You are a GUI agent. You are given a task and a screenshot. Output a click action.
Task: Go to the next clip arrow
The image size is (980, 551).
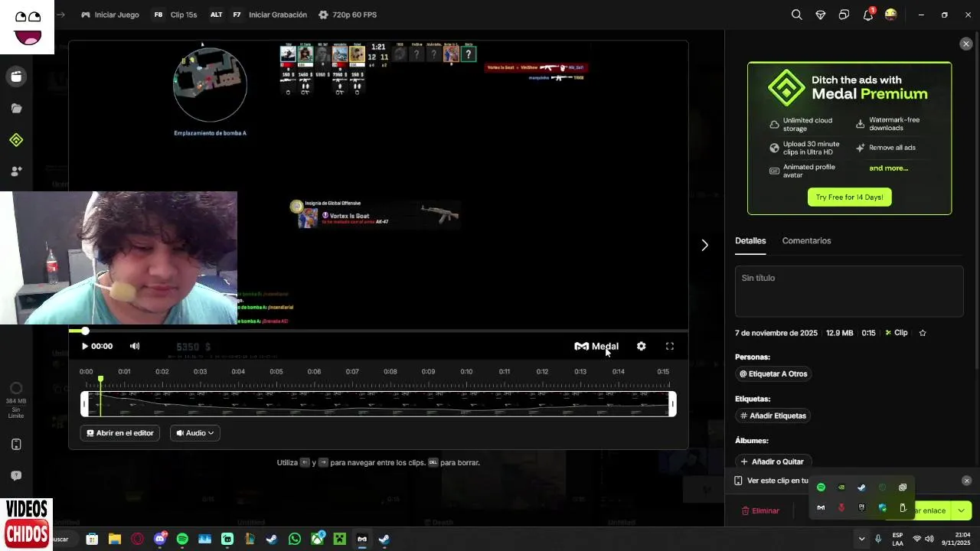[x=705, y=245]
